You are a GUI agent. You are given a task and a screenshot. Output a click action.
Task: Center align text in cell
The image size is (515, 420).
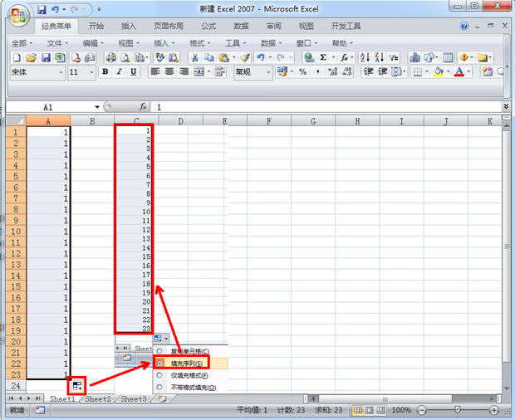[x=169, y=71]
